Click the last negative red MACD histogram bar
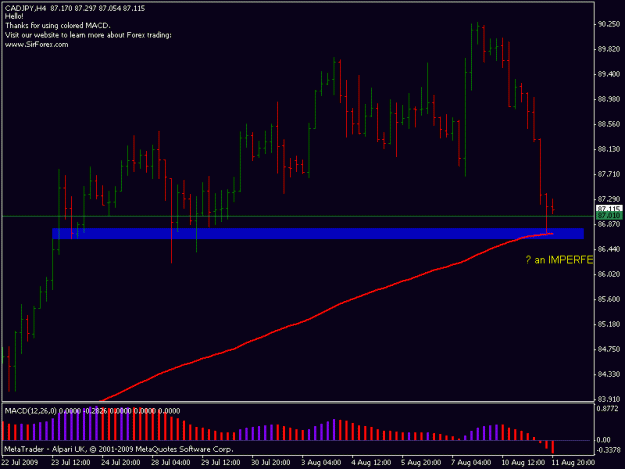Screen dimensions: 625x469 point(553,447)
